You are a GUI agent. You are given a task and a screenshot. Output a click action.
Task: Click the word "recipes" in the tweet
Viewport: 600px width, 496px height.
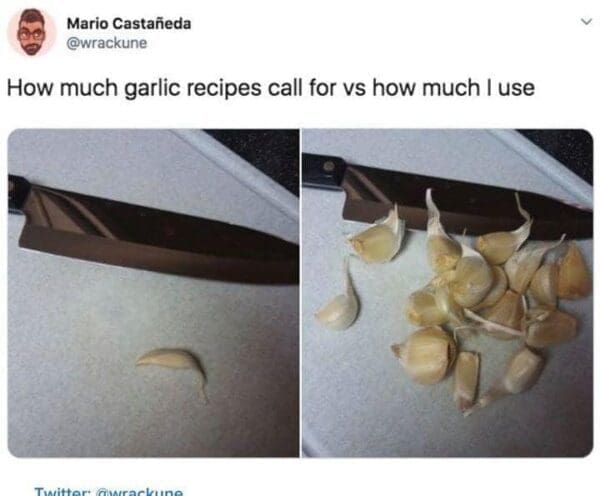click(224, 88)
